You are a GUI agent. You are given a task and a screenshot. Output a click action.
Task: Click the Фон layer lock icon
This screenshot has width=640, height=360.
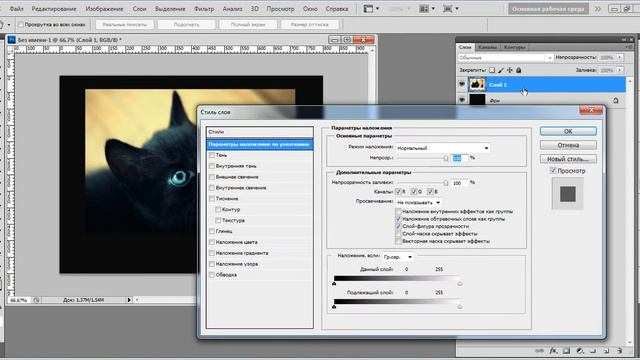coord(616,100)
